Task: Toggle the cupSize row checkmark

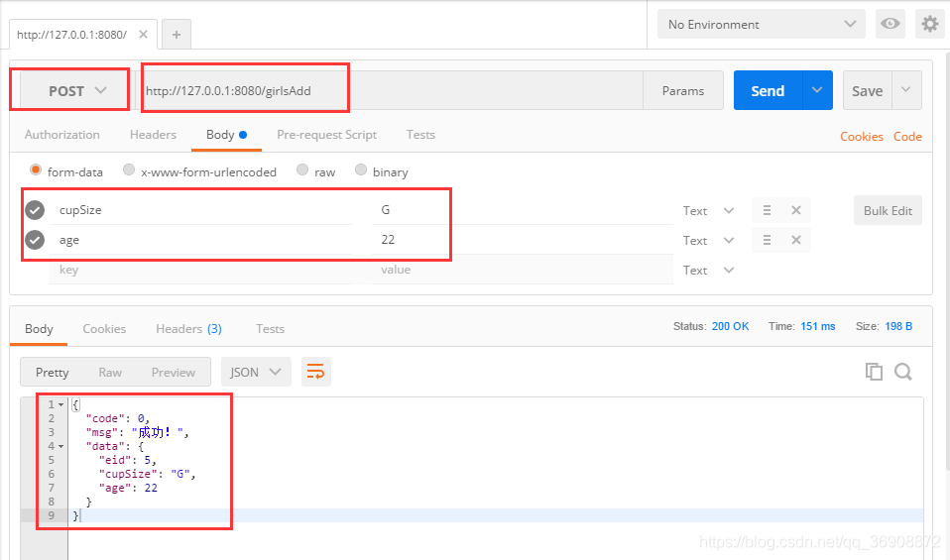Action: click(x=35, y=210)
